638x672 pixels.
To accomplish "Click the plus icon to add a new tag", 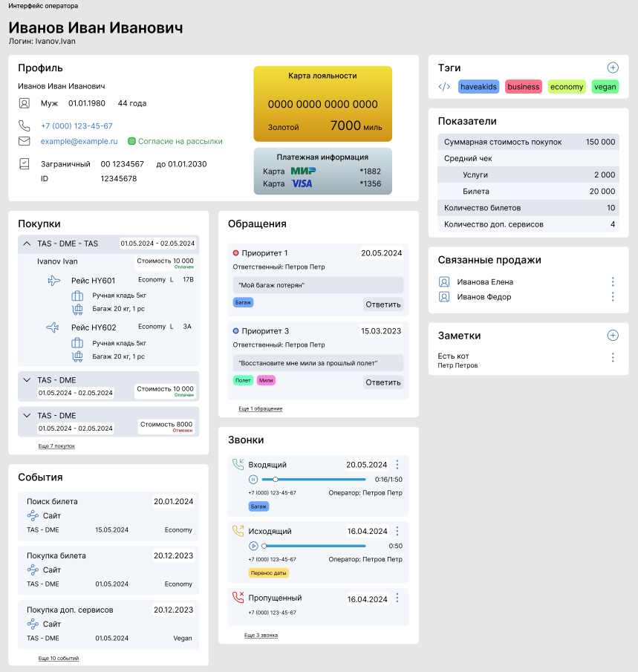I will click(612, 68).
